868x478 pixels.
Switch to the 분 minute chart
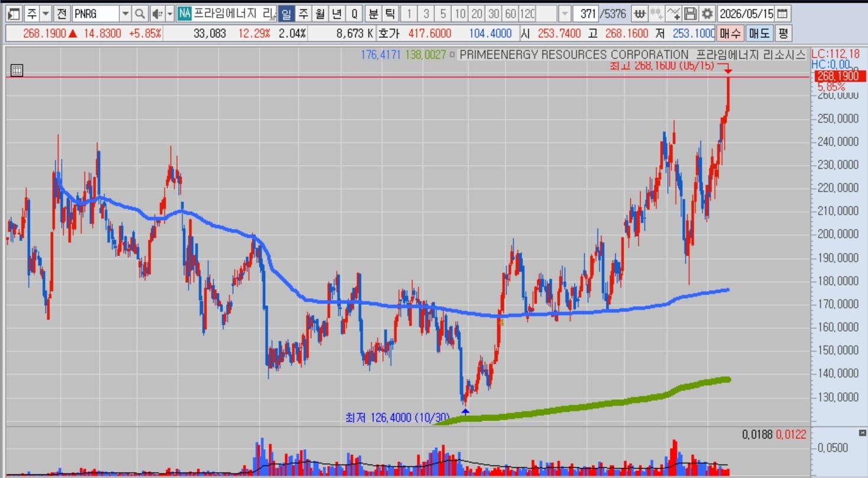point(373,13)
